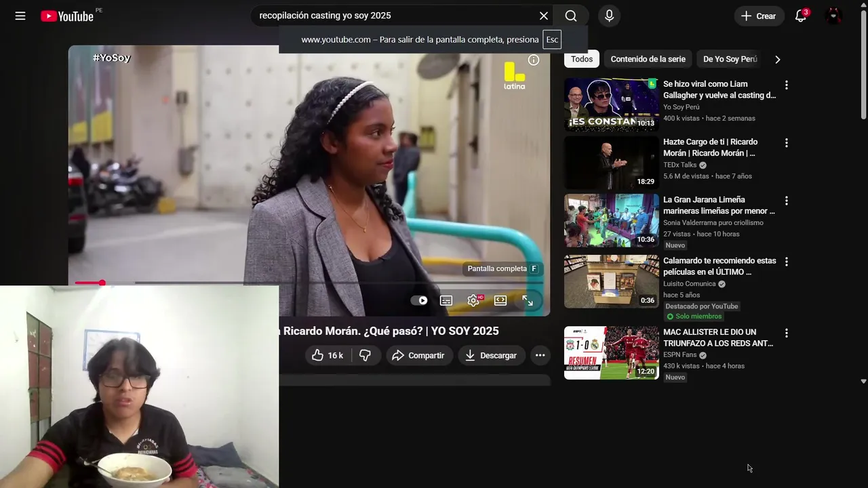Open the hamburger guide menu

click(20, 16)
